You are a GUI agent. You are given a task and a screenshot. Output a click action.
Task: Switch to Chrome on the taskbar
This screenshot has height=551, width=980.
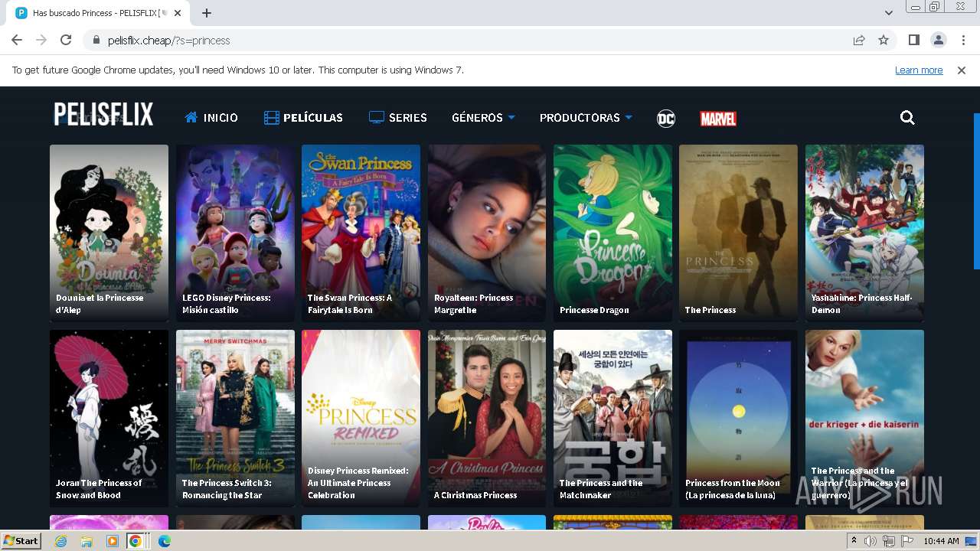pyautogui.click(x=135, y=541)
